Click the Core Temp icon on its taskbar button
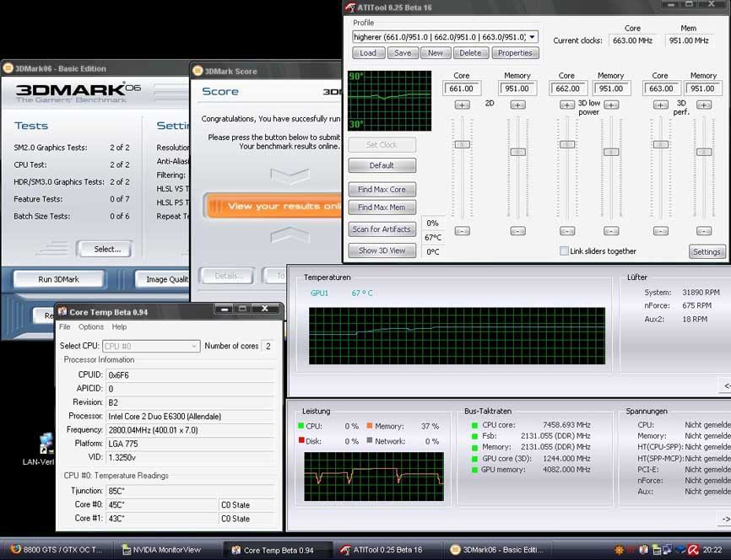The image size is (731, 560). [236, 550]
